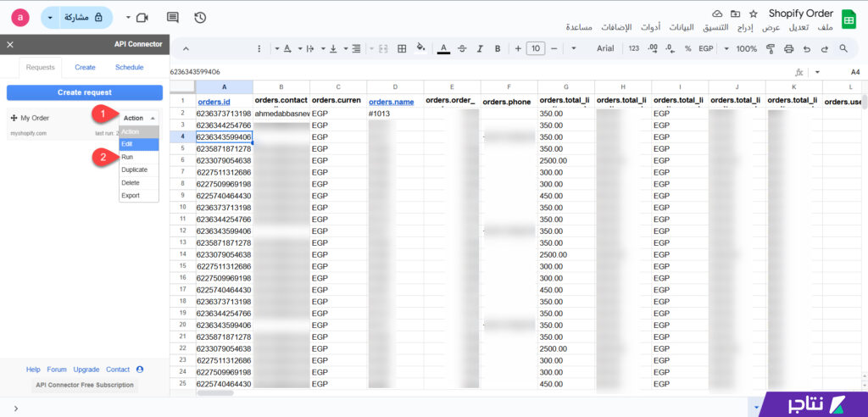Switch to the Schedule tab
This screenshot has height=417, width=868.
tap(130, 67)
